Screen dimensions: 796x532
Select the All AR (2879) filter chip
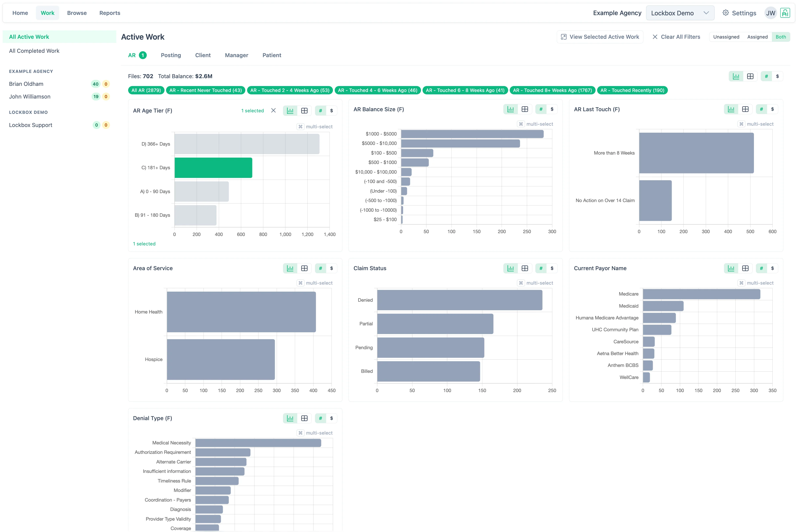tap(146, 90)
